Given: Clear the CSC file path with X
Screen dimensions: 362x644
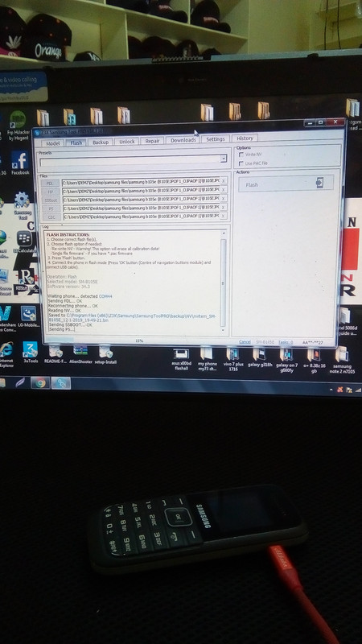Looking at the screenshot, I should [x=224, y=216].
